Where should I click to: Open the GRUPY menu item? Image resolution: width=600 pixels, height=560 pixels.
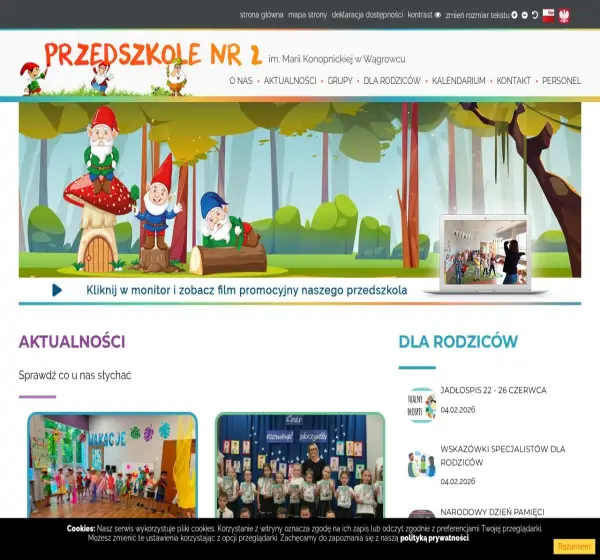pyautogui.click(x=340, y=81)
